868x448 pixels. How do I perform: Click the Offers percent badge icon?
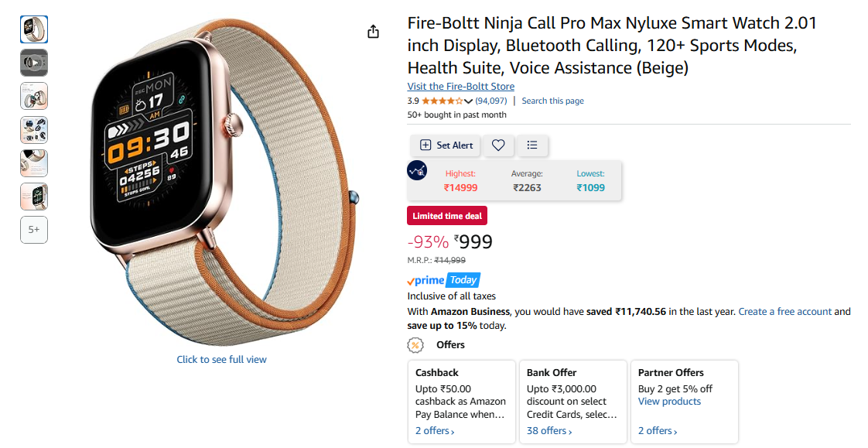(x=415, y=345)
